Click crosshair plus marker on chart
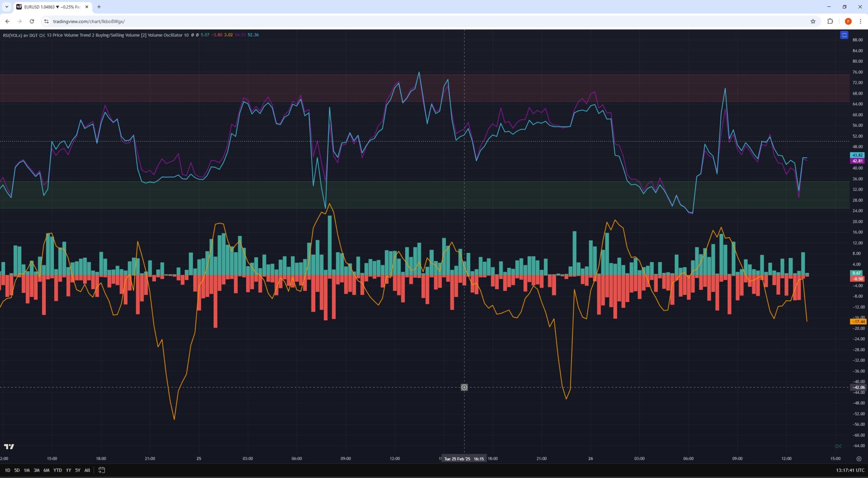The height and width of the screenshot is (478, 868). click(464, 387)
